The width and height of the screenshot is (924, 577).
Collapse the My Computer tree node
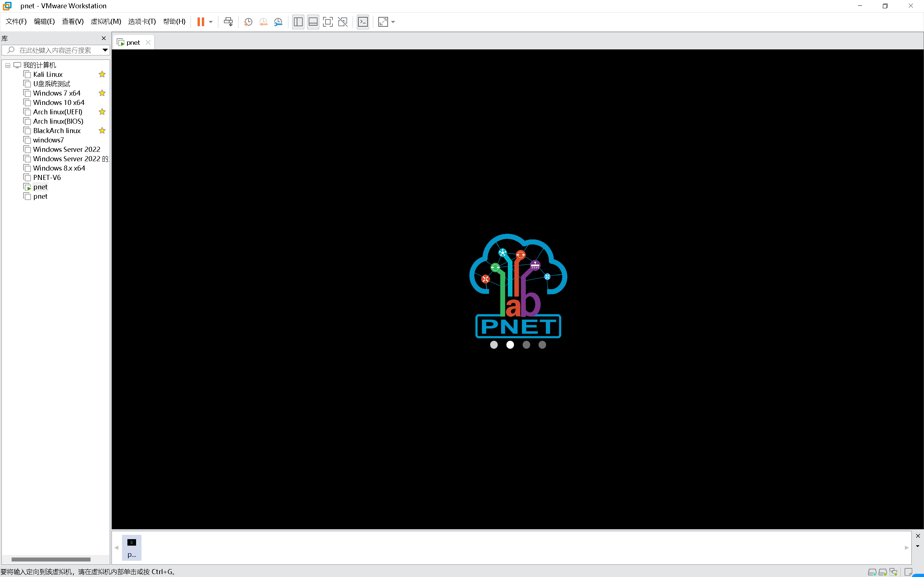[x=8, y=65]
